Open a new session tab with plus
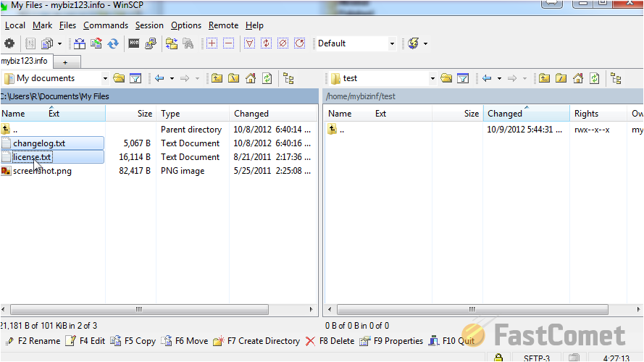 (65, 62)
